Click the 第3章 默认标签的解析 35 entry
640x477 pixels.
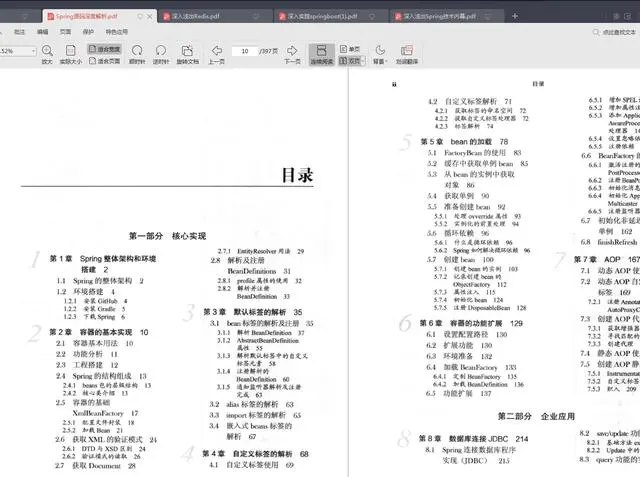click(253, 312)
